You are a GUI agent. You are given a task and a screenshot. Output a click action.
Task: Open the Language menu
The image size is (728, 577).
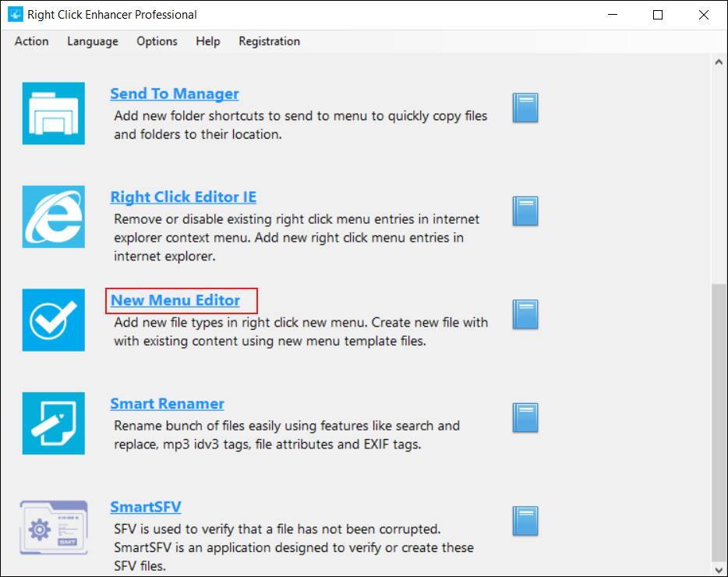92,41
